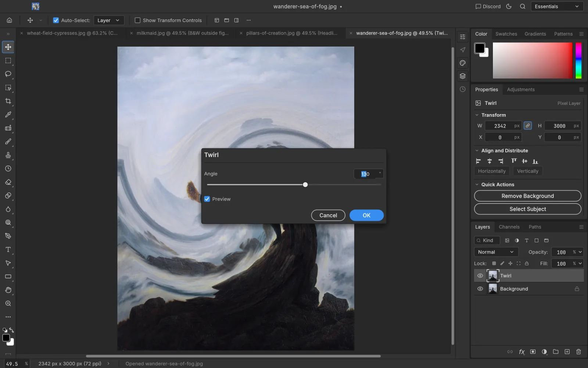Collapse the Align and Distribute section

(x=477, y=151)
